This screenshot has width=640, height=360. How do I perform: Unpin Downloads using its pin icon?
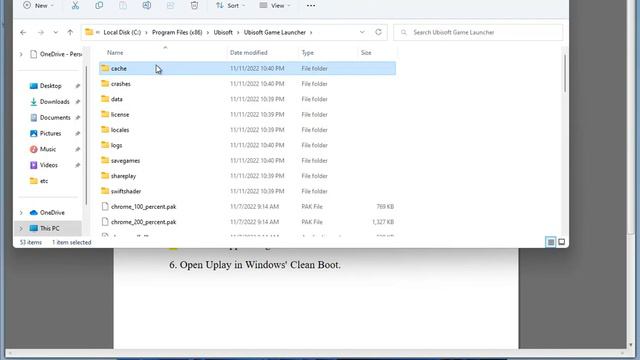[77, 102]
